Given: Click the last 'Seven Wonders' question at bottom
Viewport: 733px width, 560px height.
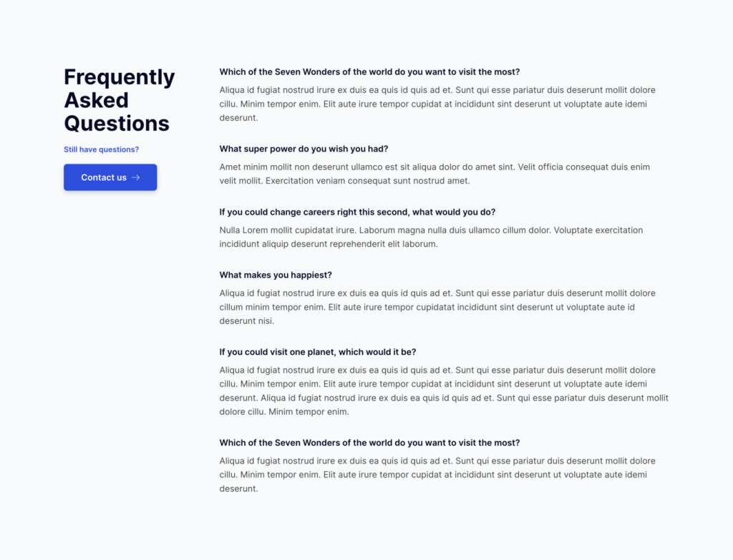Looking at the screenshot, I should point(369,443).
